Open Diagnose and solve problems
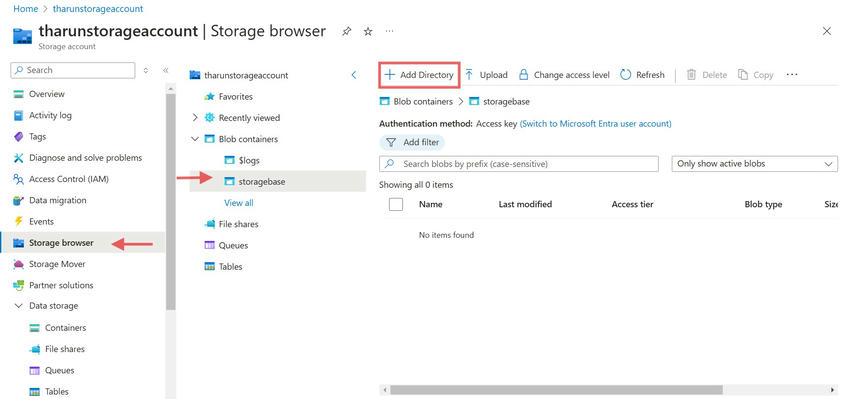850x399 pixels. tap(78, 158)
